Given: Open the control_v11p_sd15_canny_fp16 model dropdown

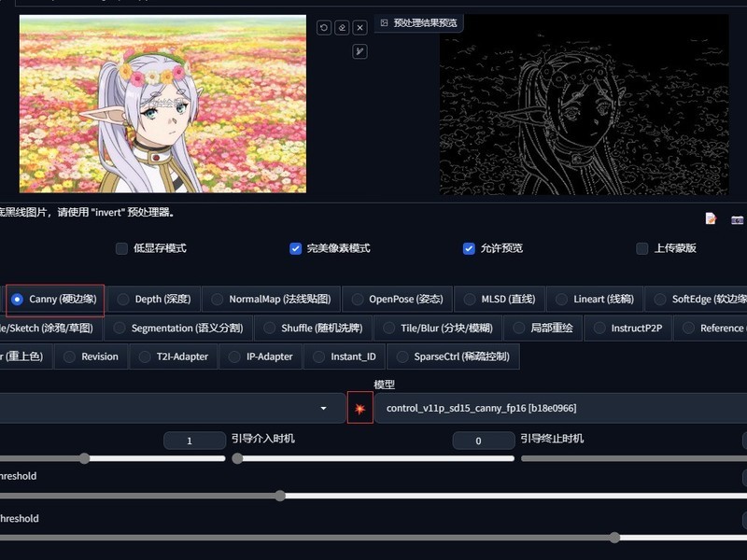Looking at the screenshot, I should (x=561, y=408).
